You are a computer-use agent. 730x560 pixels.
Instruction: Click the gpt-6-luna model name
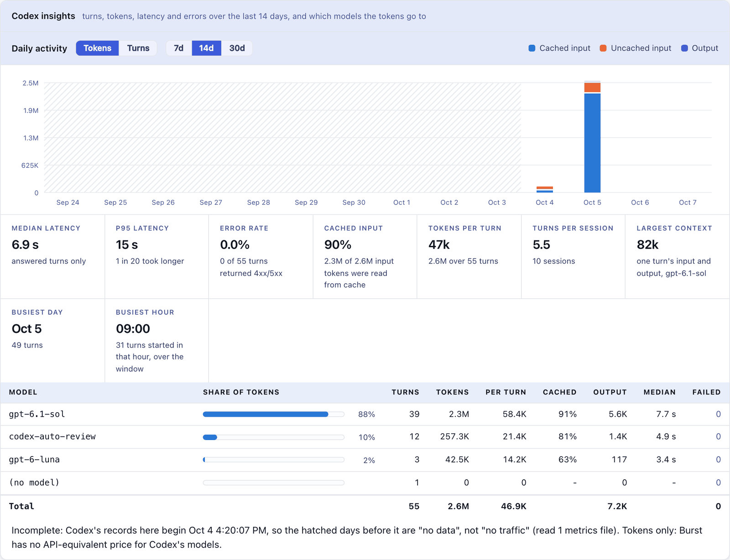[x=34, y=459]
